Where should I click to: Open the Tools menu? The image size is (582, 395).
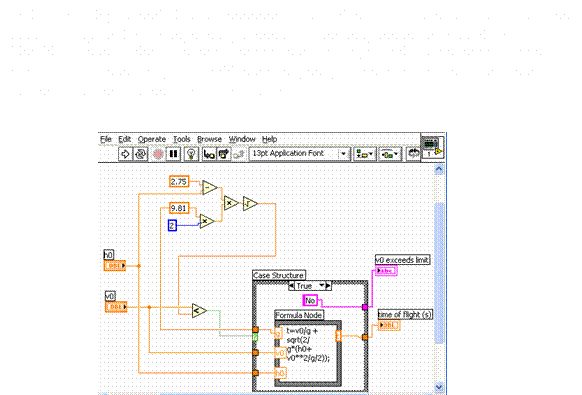click(x=182, y=139)
